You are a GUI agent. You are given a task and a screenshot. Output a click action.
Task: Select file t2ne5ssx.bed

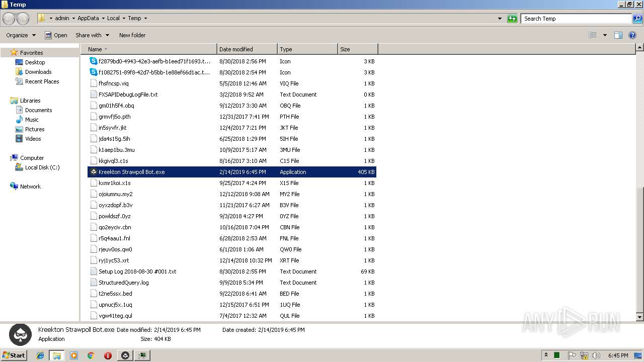click(232, 294)
